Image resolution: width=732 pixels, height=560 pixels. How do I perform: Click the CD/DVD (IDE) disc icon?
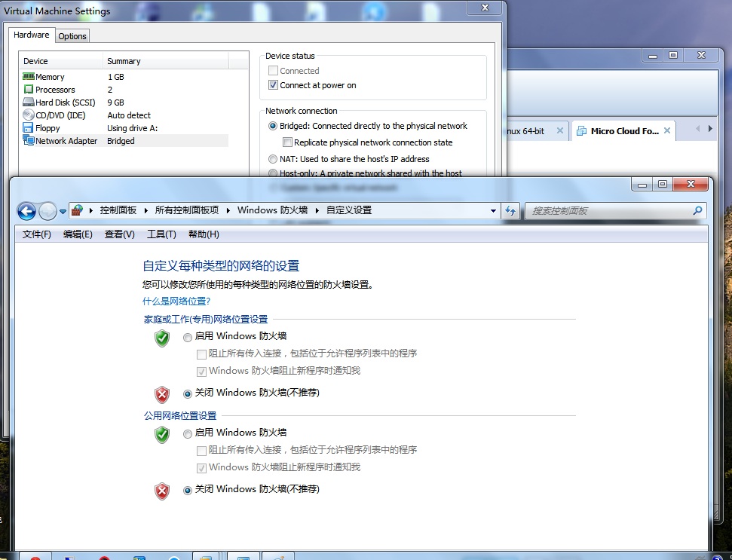pyautogui.click(x=29, y=115)
